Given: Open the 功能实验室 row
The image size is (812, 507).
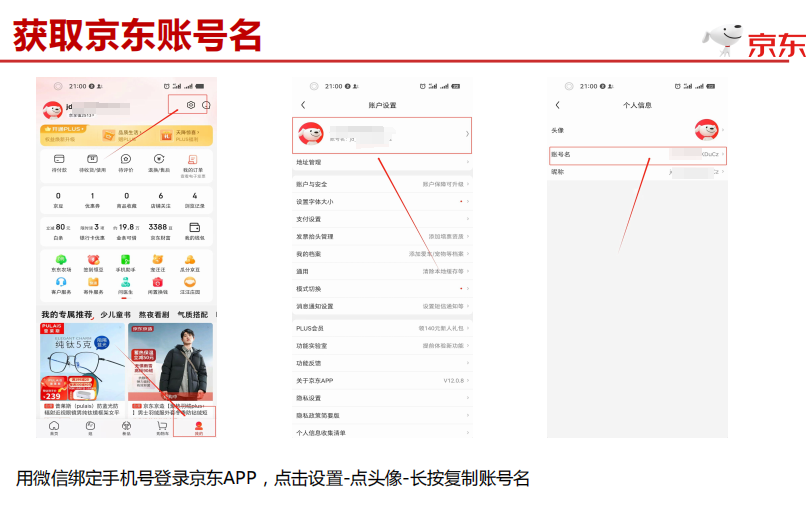Looking at the screenshot, I should (382, 345).
